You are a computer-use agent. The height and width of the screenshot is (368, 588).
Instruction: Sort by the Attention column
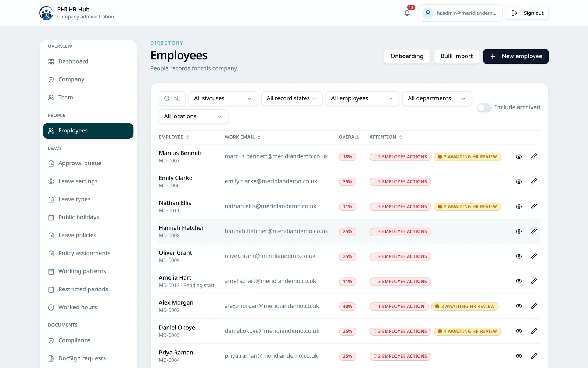click(x=386, y=137)
